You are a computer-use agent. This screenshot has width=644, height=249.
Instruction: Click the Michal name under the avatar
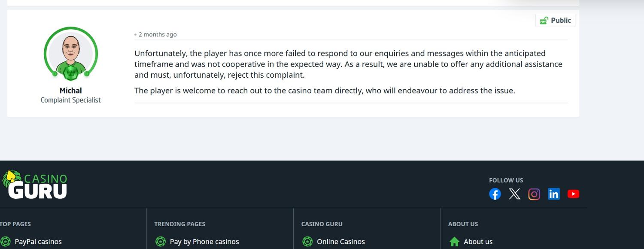[71, 91]
